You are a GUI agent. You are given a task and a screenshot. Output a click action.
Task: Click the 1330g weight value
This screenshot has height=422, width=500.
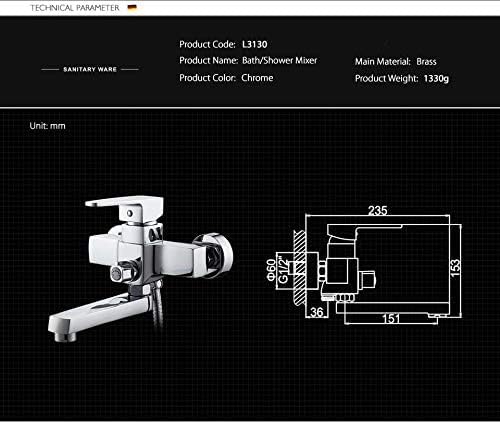(436, 79)
